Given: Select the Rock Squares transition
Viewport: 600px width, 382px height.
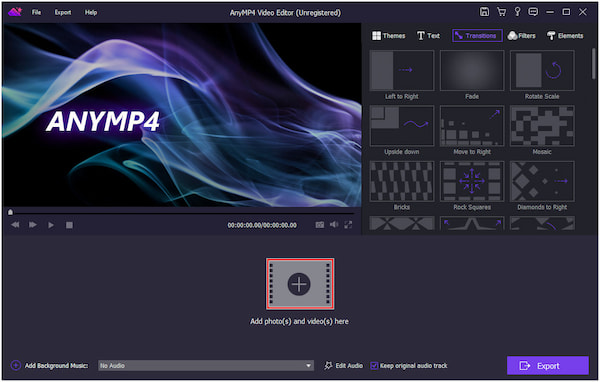Looking at the screenshot, I should [x=472, y=181].
